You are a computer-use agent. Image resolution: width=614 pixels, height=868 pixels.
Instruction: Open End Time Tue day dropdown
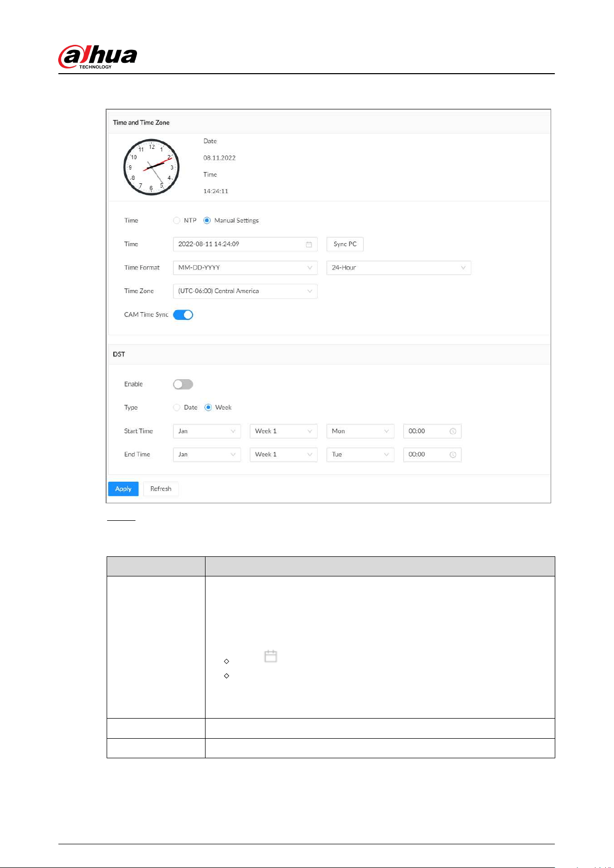[x=361, y=455]
